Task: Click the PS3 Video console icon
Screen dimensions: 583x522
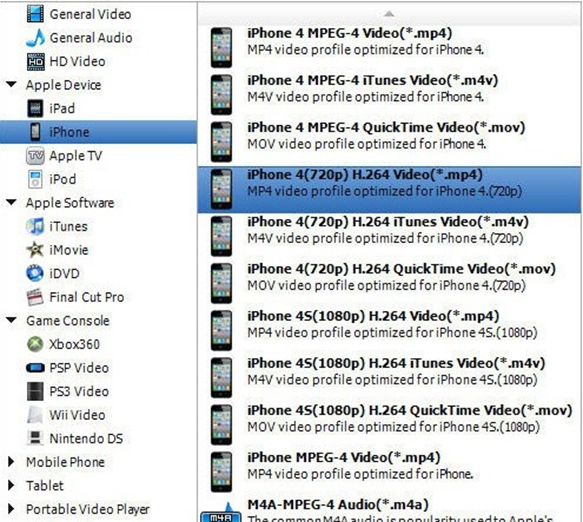Action: (x=35, y=392)
